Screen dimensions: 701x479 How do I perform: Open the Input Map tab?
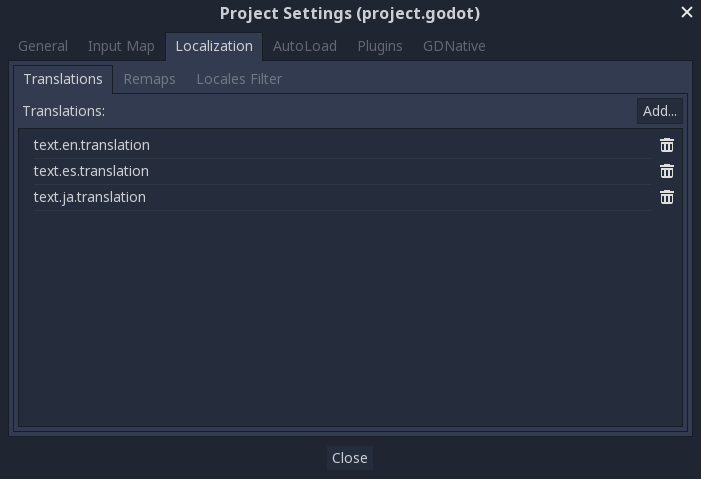[121, 46]
